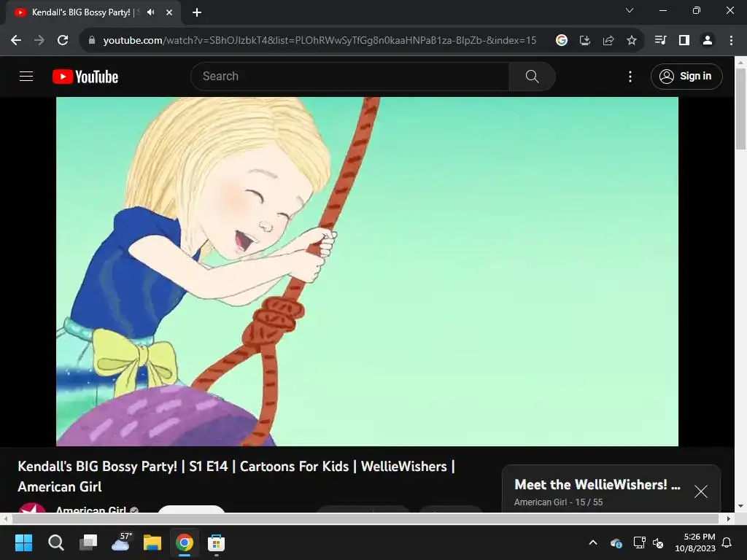The height and width of the screenshot is (560, 747).
Task: Show hidden system tray icons
Action: click(593, 542)
